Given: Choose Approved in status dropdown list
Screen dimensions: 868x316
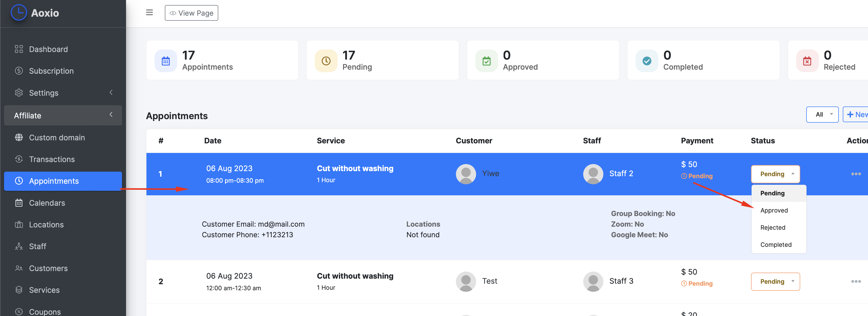Looking at the screenshot, I should (x=779, y=211).
